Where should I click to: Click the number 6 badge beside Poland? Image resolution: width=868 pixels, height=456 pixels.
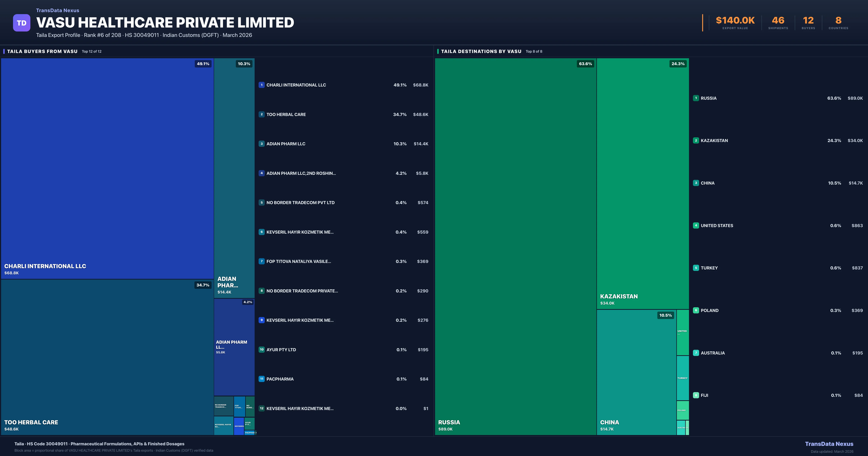696,310
